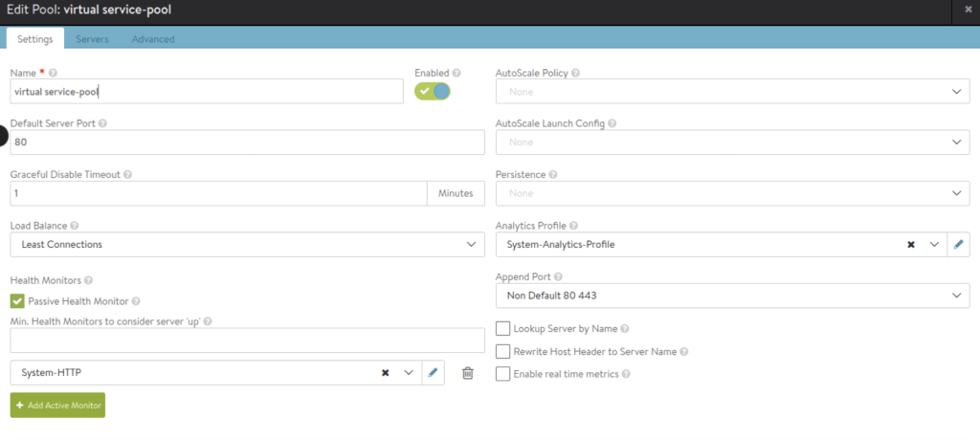The width and height of the screenshot is (980, 440).
Task: Enable the Lookup Server by Name checkbox
Action: (502, 328)
